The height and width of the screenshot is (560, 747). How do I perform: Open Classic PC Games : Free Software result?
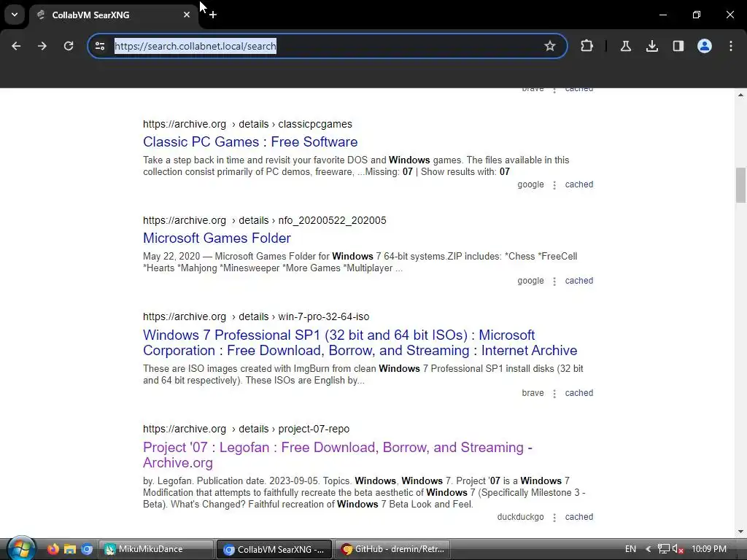[x=250, y=142]
